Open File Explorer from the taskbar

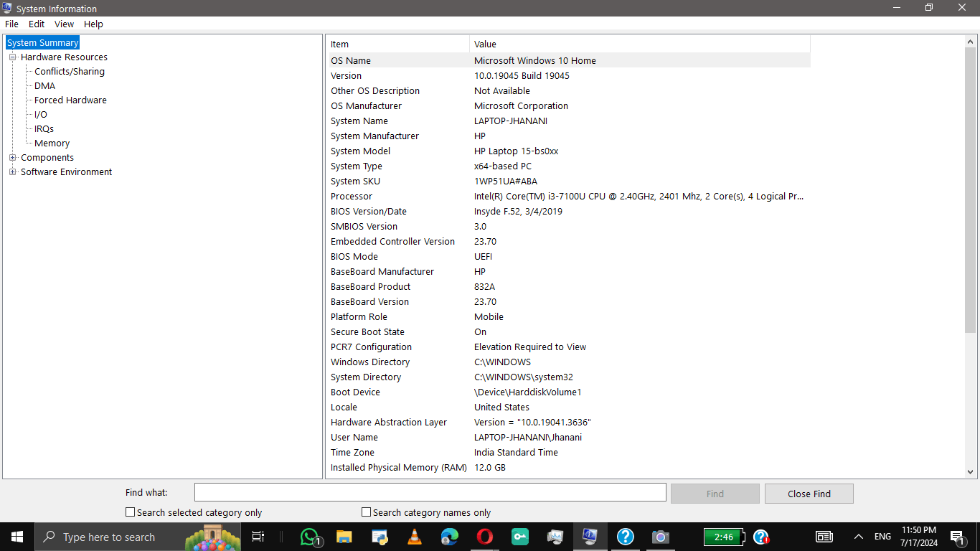344,537
